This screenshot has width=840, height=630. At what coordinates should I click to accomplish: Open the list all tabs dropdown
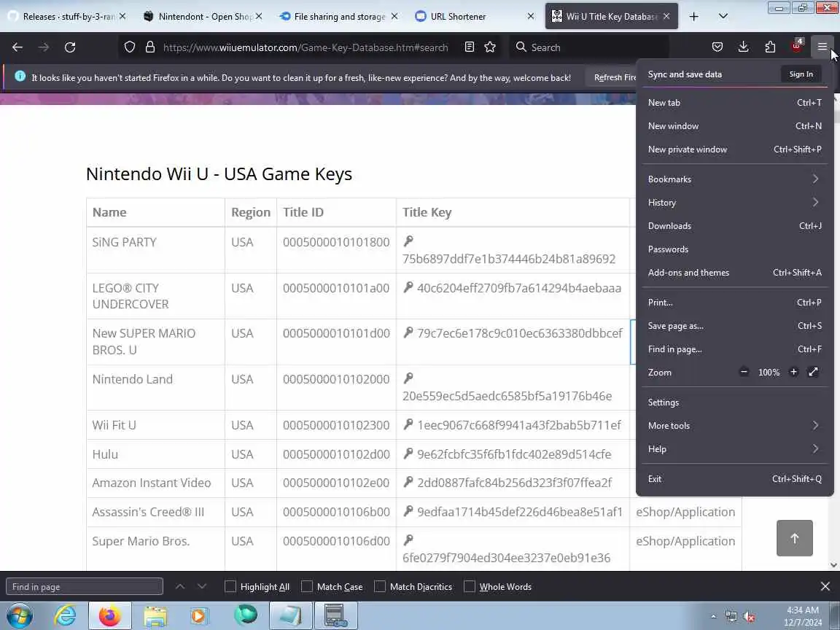[723, 17]
